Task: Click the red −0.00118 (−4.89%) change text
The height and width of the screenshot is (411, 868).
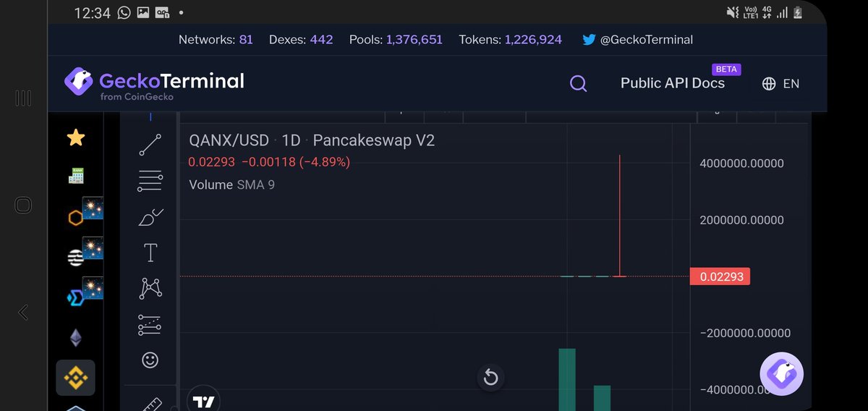Action: [296, 162]
